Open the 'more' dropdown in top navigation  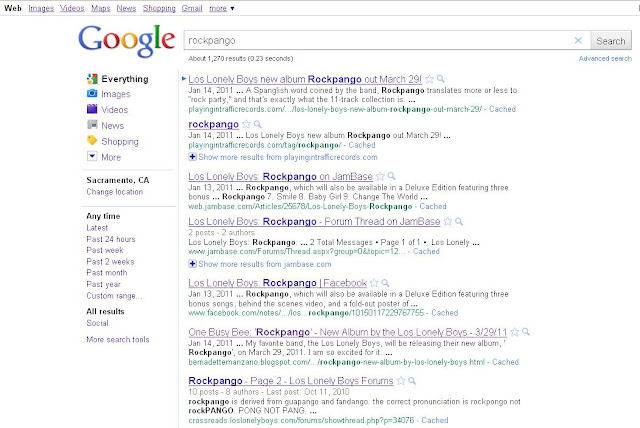(222, 8)
